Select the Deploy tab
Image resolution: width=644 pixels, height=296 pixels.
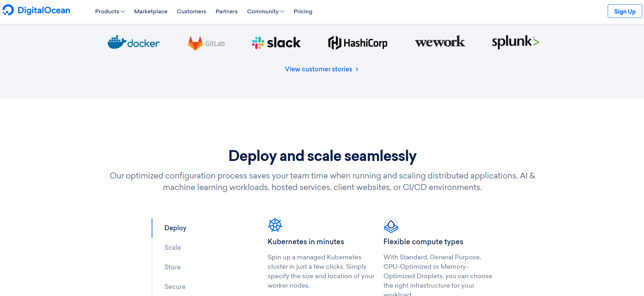(175, 228)
